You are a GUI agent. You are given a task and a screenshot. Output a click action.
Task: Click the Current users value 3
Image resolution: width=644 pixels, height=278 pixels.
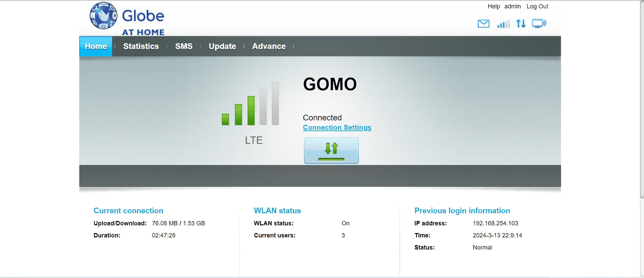343,235
